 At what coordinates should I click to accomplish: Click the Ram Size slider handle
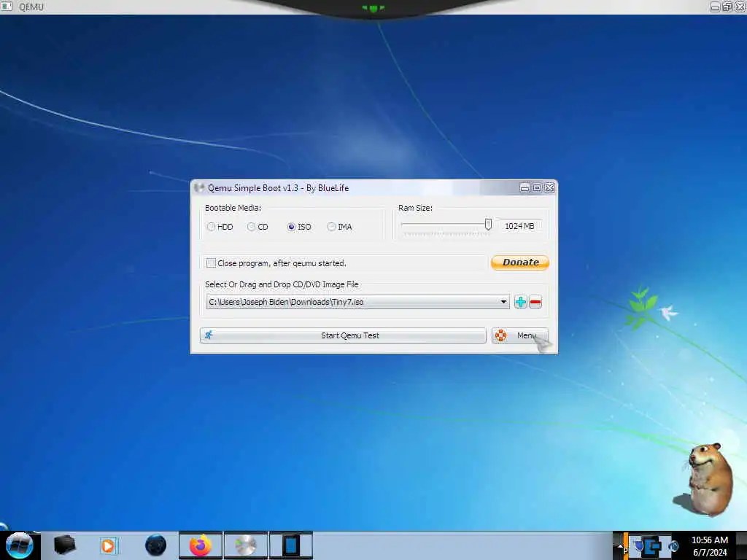tap(488, 225)
